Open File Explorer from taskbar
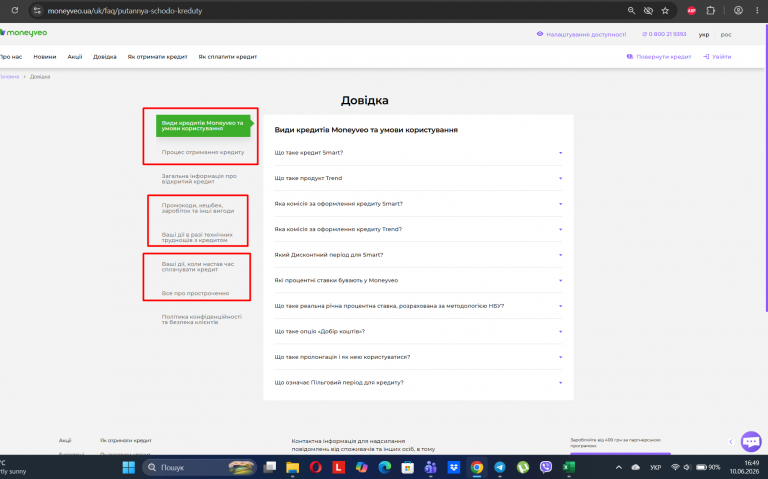 point(292,467)
